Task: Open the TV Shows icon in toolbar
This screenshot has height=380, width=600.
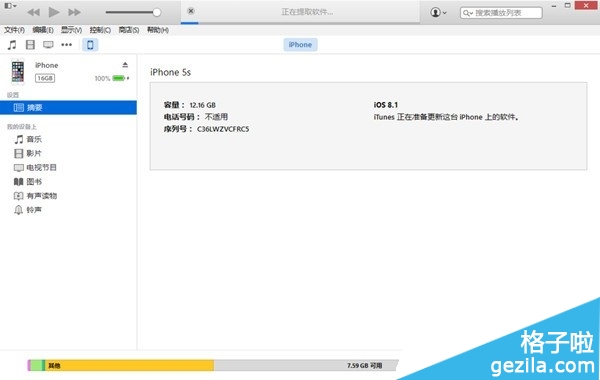Action: pos(48,45)
